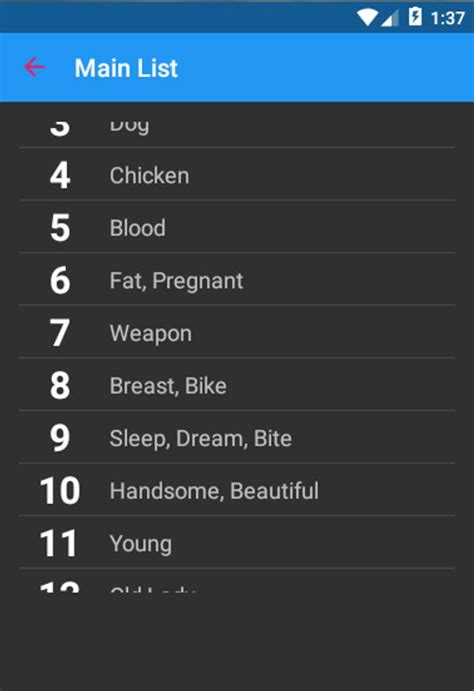
Task: Tap the large number 9
Action: pos(59,438)
